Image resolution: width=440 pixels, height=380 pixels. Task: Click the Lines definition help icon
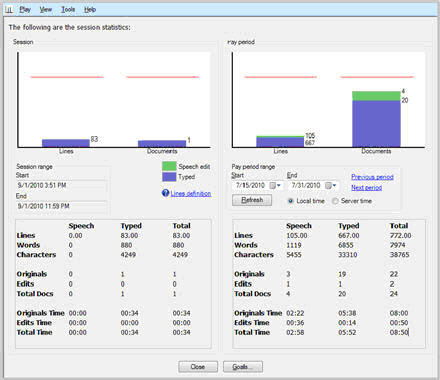click(x=165, y=193)
